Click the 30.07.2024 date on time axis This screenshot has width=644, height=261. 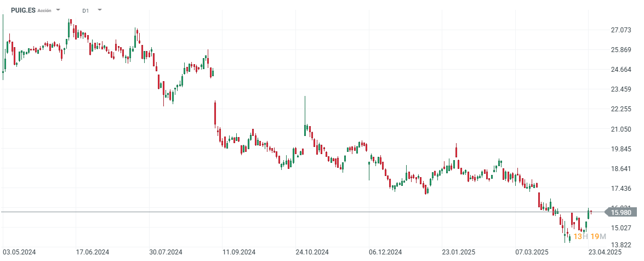coord(165,252)
